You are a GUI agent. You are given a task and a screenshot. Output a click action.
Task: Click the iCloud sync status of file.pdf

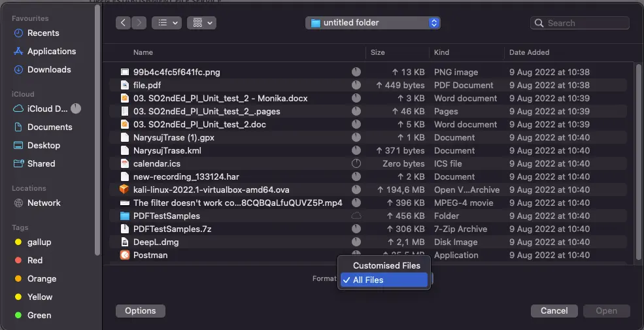356,85
